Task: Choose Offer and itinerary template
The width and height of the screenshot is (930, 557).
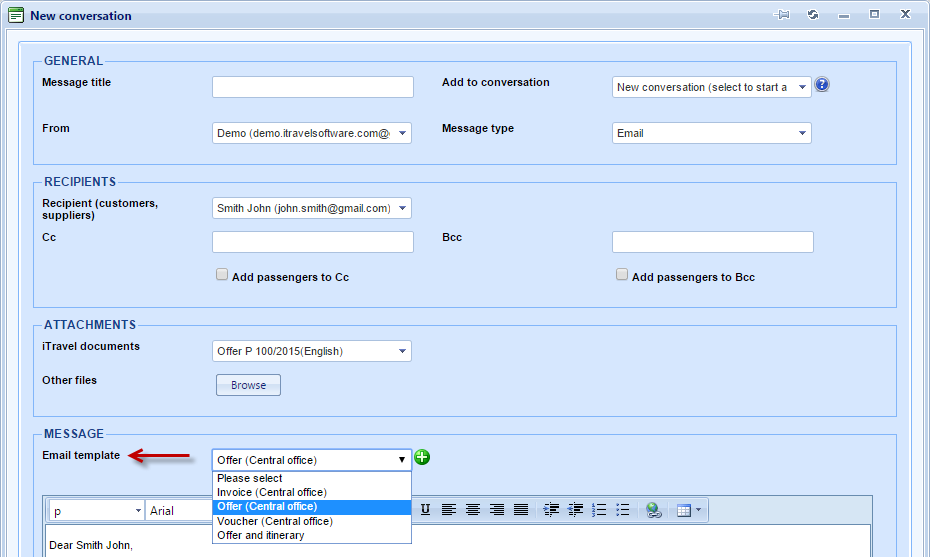Action: tap(312, 536)
